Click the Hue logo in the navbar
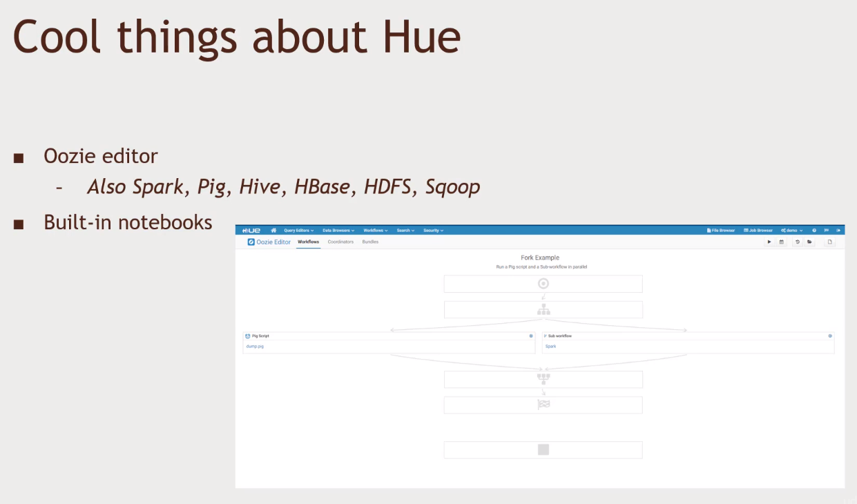 click(251, 230)
